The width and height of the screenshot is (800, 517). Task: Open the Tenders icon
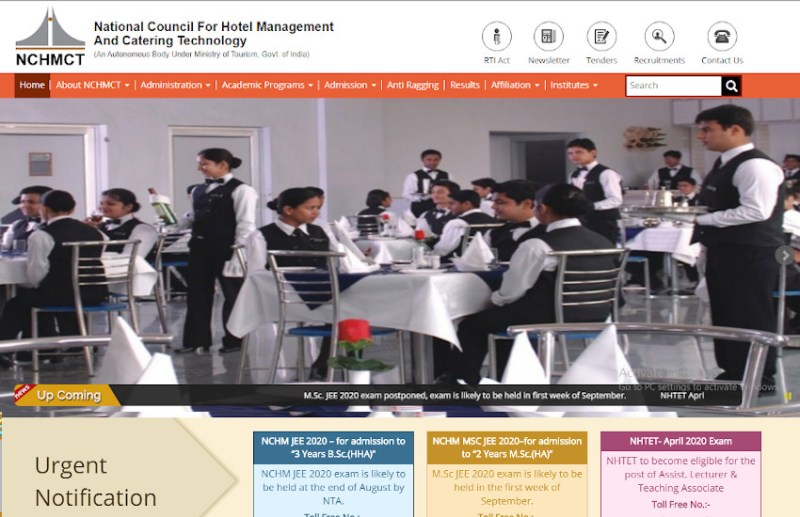pyautogui.click(x=602, y=36)
